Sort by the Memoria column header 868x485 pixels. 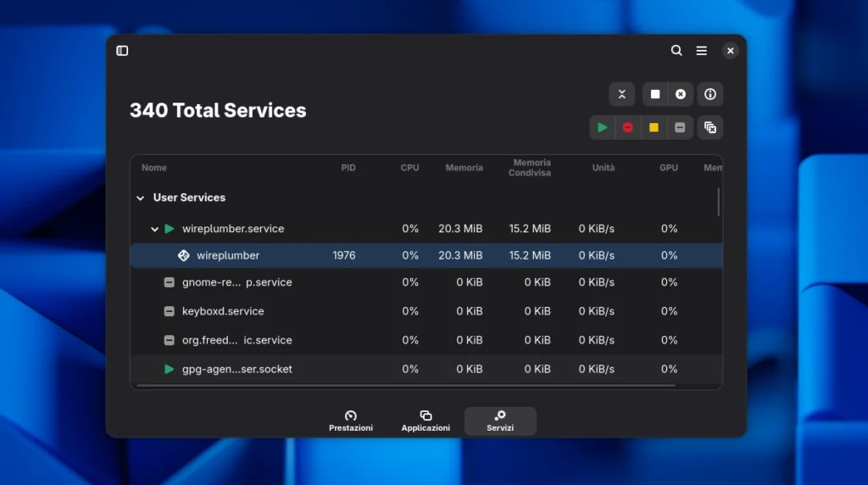[x=464, y=168]
